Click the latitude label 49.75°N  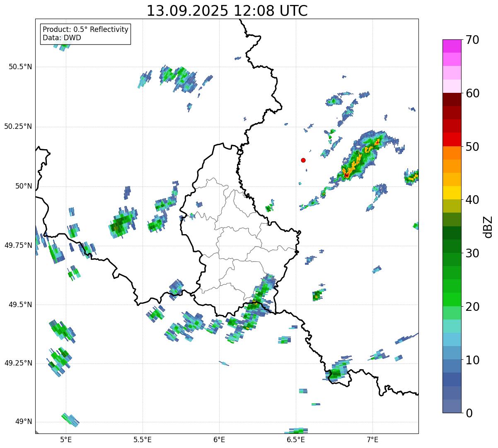(x=18, y=245)
